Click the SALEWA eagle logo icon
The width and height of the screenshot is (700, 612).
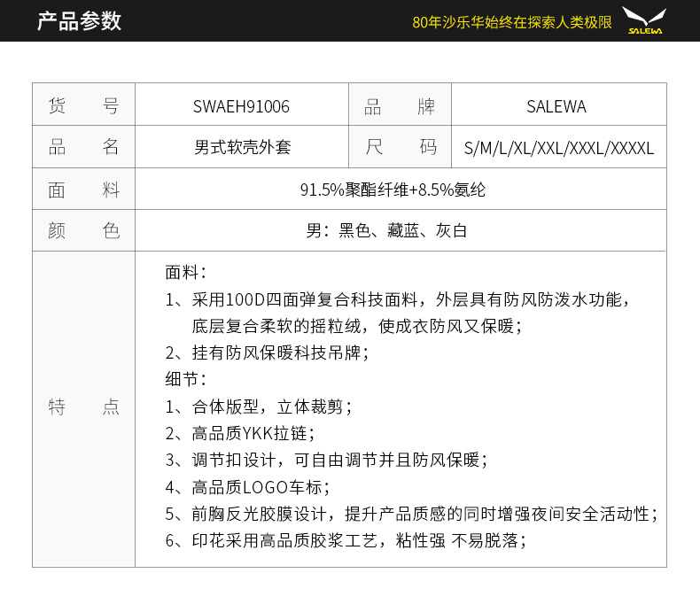pos(644,20)
